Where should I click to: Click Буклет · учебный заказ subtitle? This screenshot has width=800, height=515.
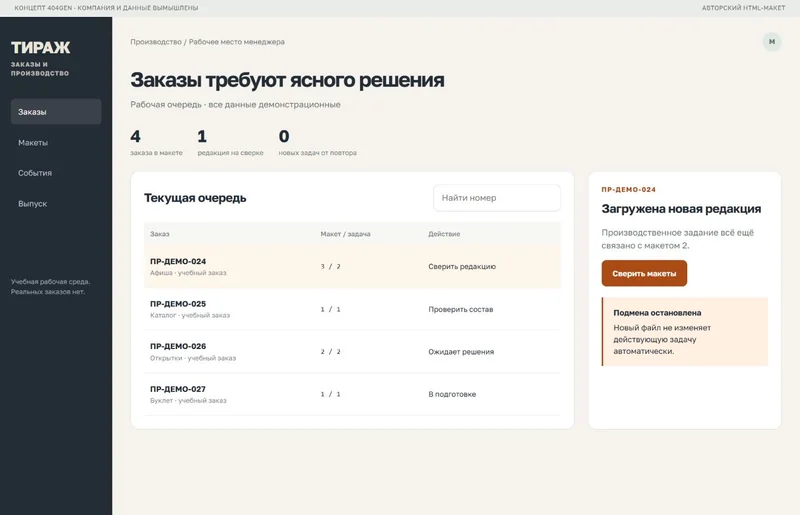click(188, 400)
